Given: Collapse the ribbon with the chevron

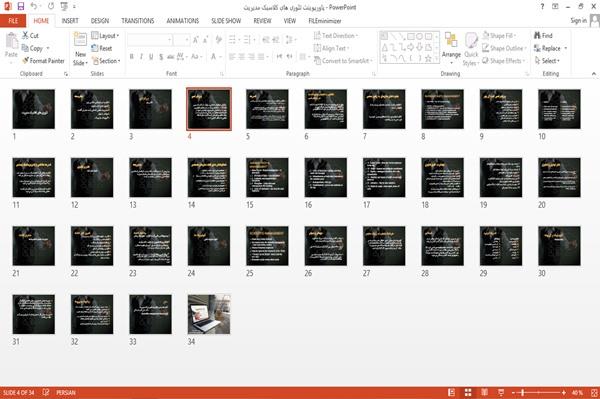Looking at the screenshot, I should coord(594,73).
